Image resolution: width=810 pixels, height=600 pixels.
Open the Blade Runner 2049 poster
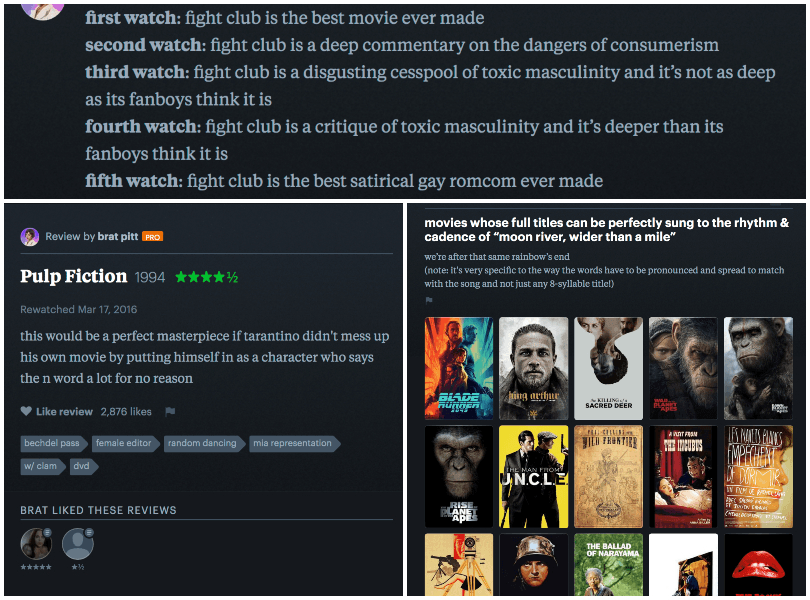point(459,368)
